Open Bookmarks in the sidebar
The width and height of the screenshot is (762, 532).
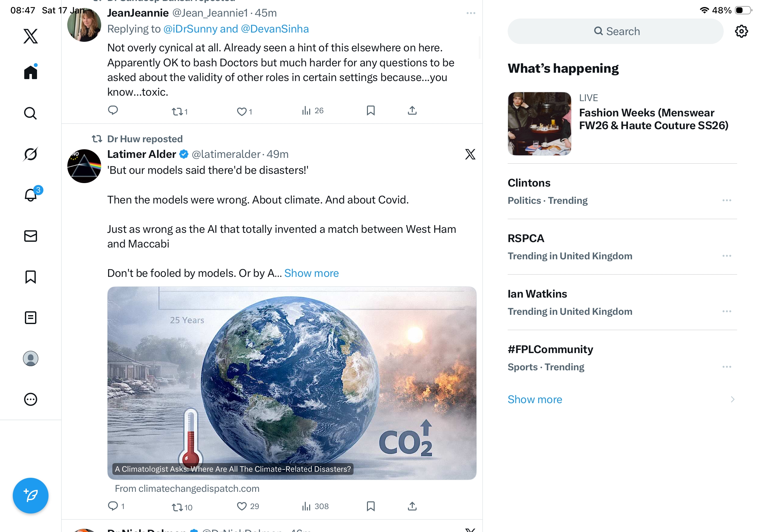[x=31, y=277]
